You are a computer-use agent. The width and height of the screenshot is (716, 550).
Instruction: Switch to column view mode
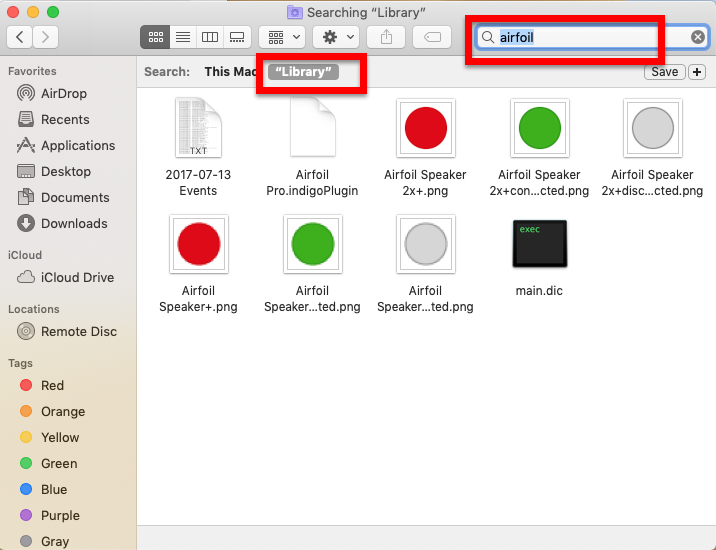click(210, 37)
